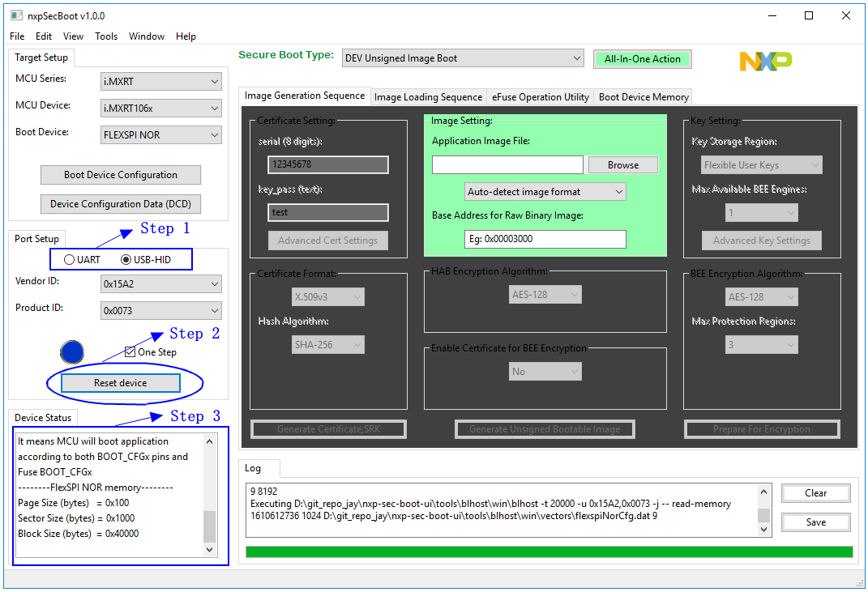Open the MCU Series dropdown
Image resolution: width=868 pixels, height=592 pixels.
pos(161,81)
